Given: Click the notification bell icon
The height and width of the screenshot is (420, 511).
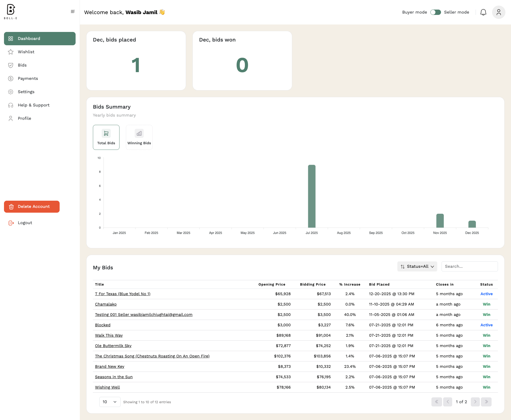Looking at the screenshot, I should (483, 12).
